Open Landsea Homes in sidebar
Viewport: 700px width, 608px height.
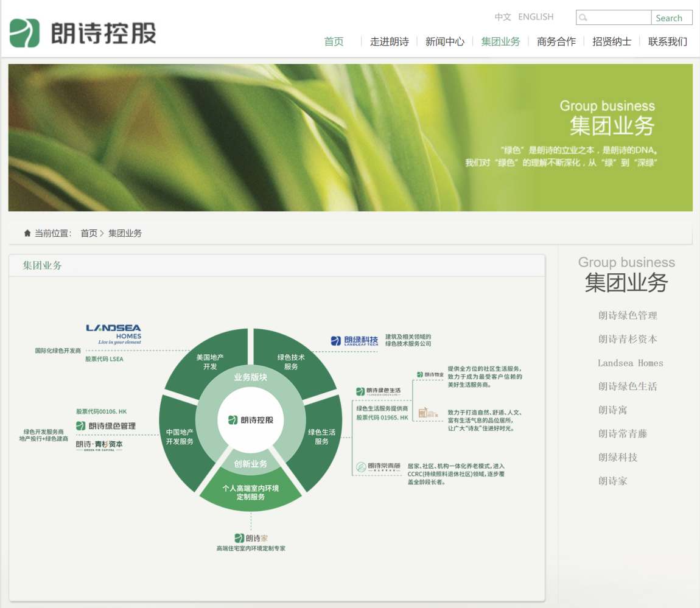631,363
